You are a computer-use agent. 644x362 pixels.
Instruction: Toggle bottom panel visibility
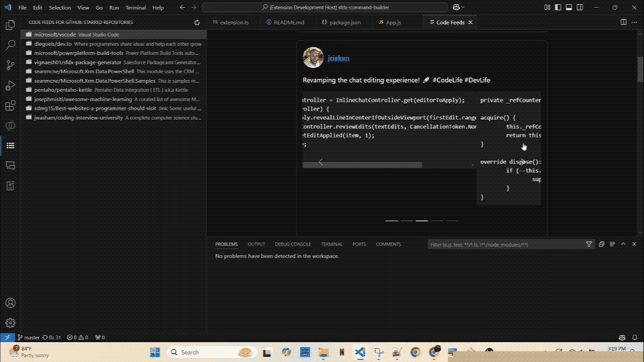pos(569,7)
